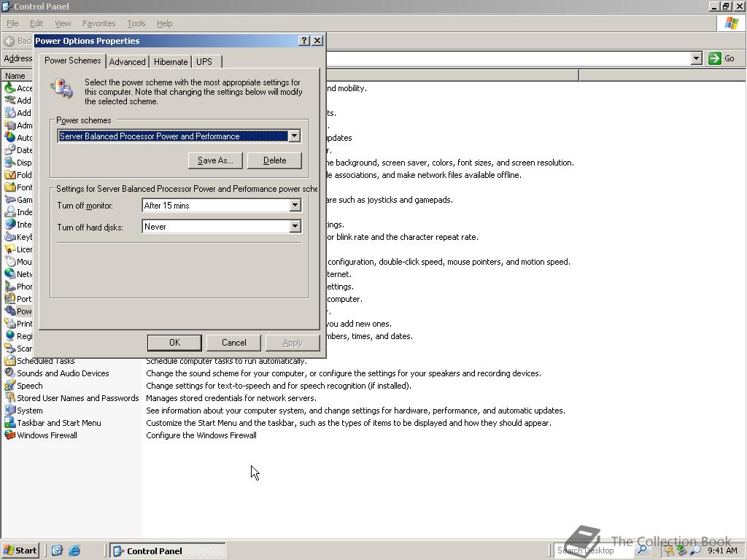Viewport: 747px width, 560px height.
Task: Expand the Address bar dropdown arrow
Action: [x=696, y=58]
